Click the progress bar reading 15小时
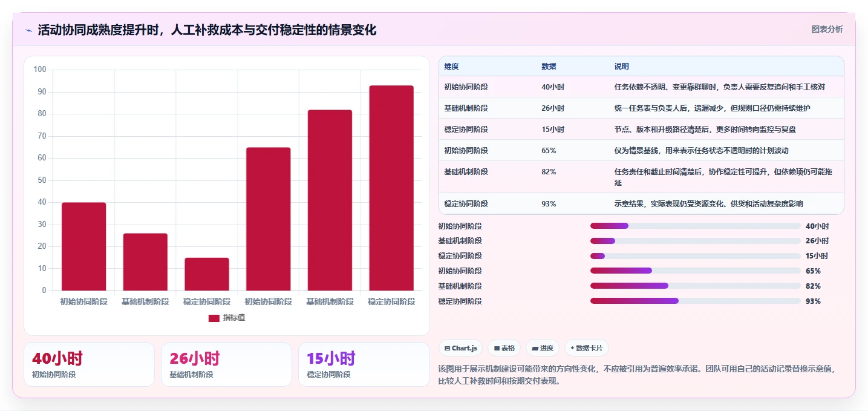The width and height of the screenshot is (868, 411). coord(695,256)
